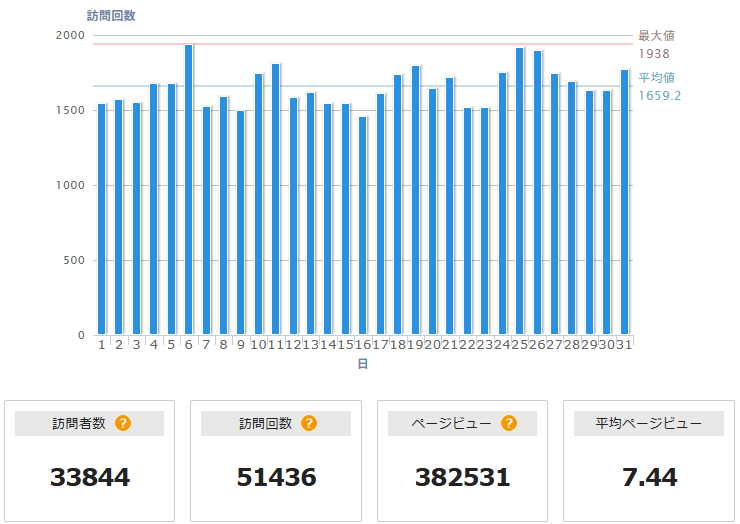Click the help icon beside 訪問者数
The height and width of the screenshot is (524, 740).
[123, 423]
